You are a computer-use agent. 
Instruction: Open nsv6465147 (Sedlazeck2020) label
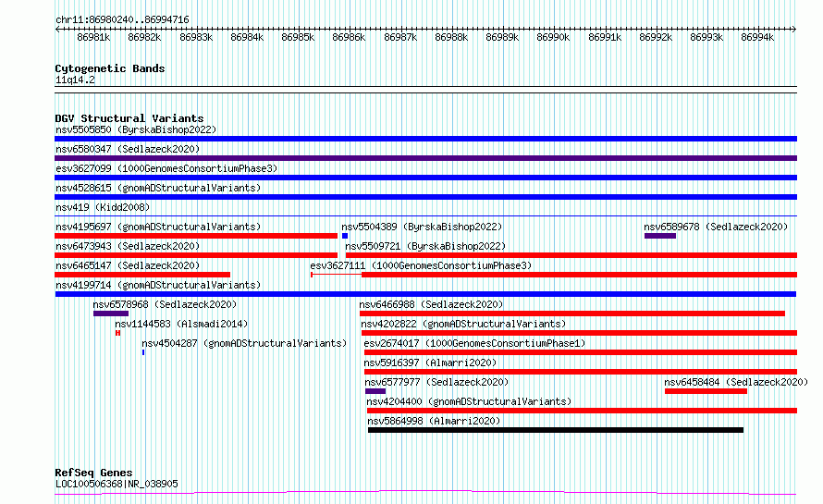pyautogui.click(x=128, y=265)
